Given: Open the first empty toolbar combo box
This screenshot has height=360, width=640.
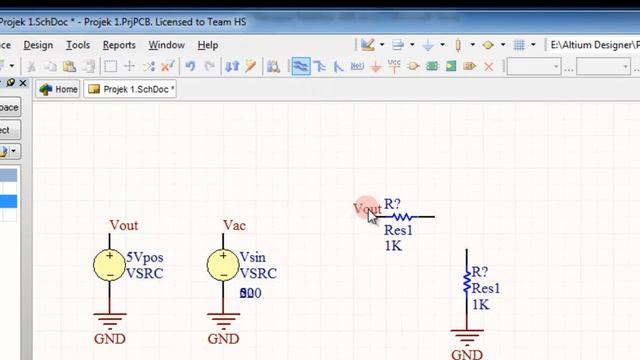Looking at the screenshot, I should coord(534,67).
